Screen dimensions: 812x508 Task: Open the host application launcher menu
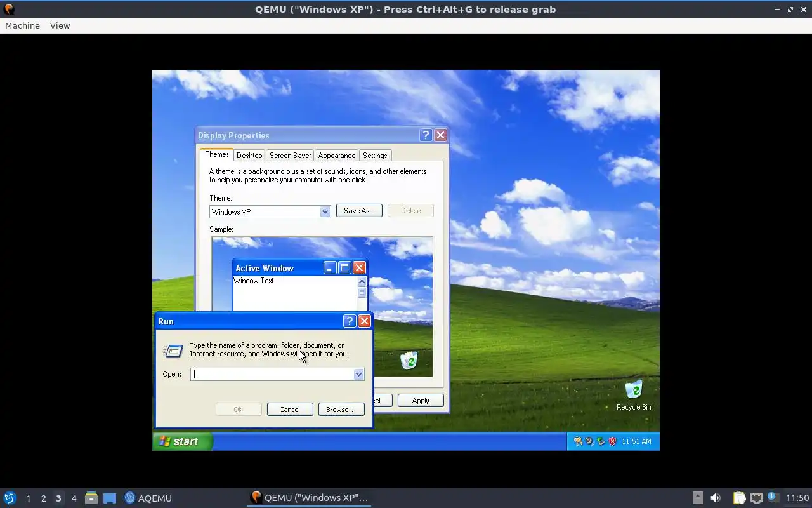point(10,498)
